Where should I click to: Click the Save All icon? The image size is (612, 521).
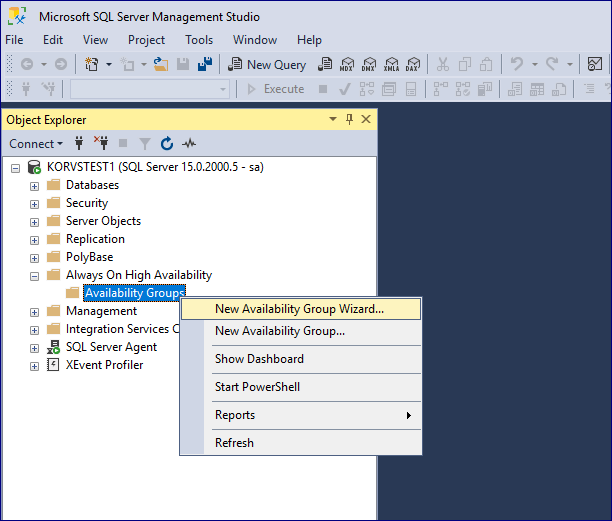[x=205, y=64]
